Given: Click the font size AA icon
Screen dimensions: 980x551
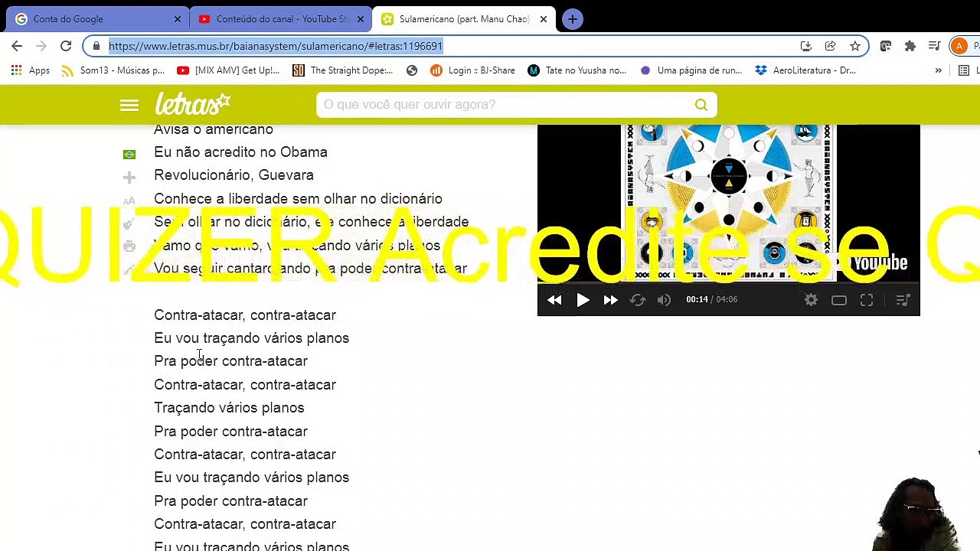Looking at the screenshot, I should pyautogui.click(x=129, y=201).
